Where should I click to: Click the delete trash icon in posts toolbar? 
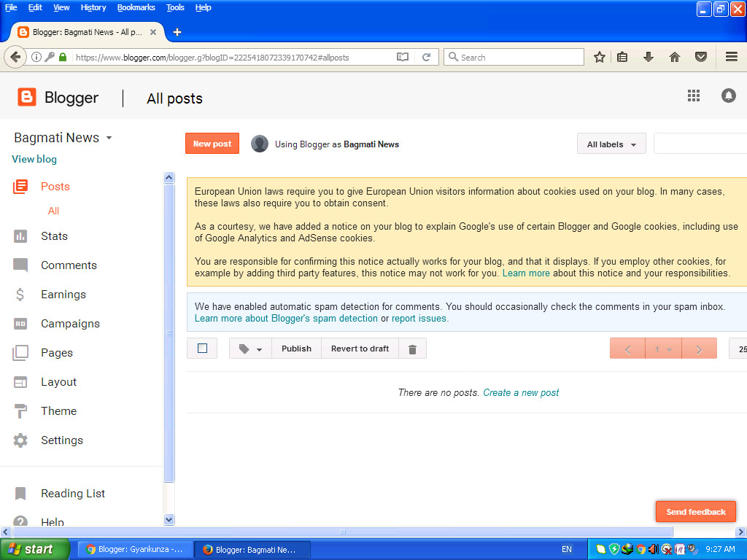[412, 348]
